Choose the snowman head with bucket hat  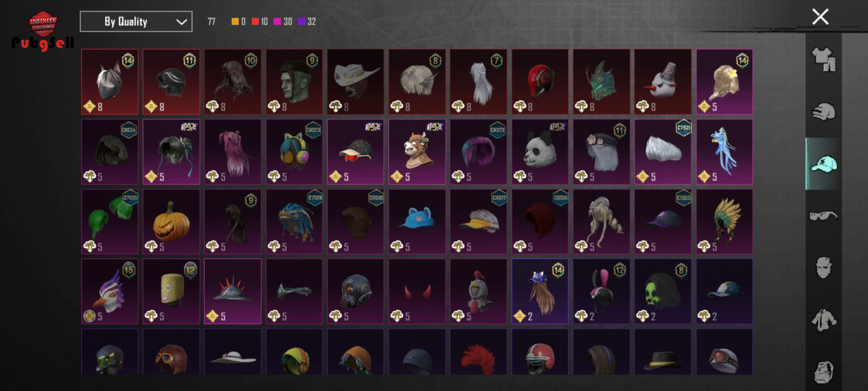[x=663, y=82]
